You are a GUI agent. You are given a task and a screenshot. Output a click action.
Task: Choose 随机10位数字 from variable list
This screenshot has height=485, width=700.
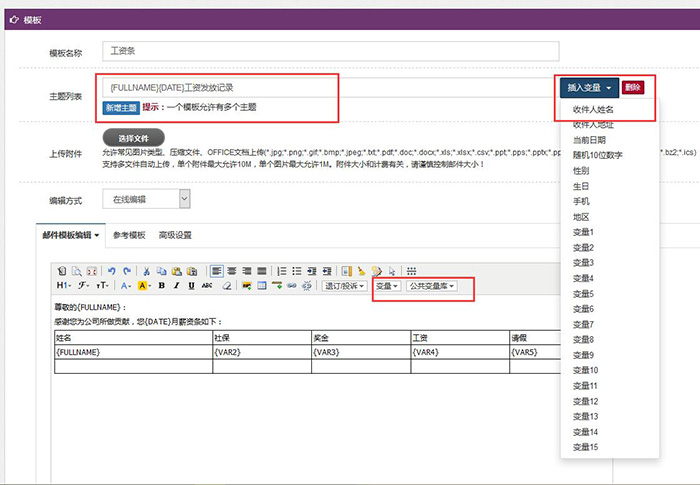click(598, 155)
